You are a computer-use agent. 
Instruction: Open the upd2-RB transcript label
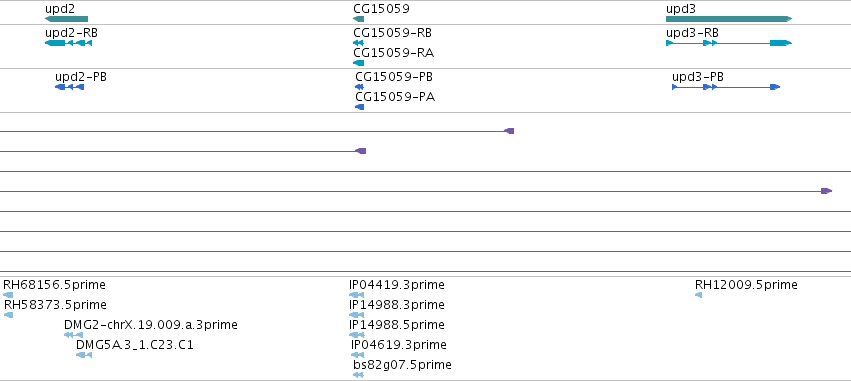(x=71, y=33)
